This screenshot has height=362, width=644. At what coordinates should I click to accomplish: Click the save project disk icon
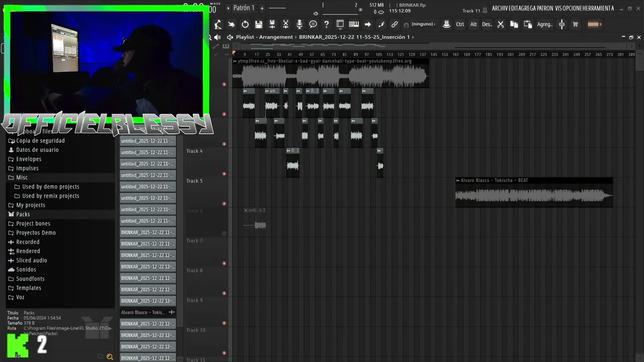[x=259, y=24]
